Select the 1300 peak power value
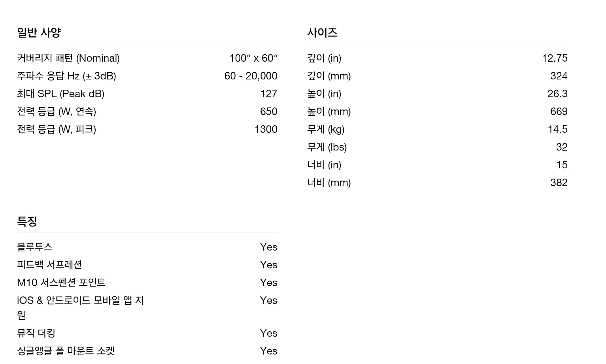This screenshot has width=606, height=364. coord(266,129)
